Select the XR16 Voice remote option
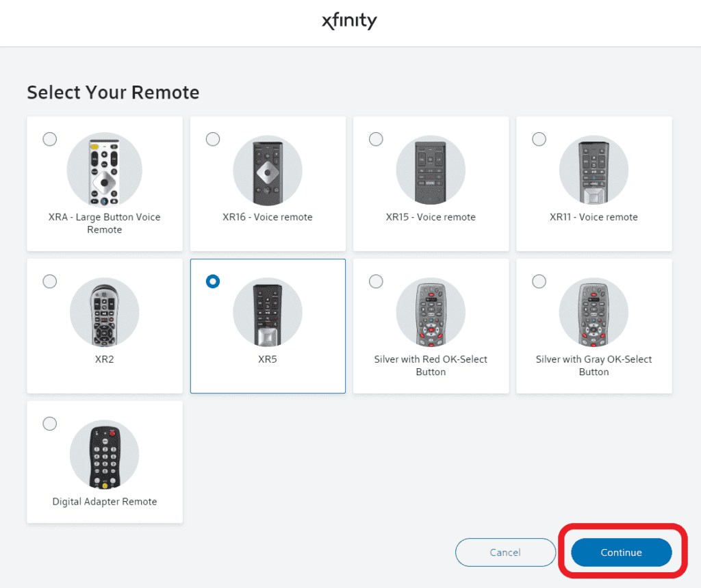The width and height of the screenshot is (701, 588). tap(212, 139)
